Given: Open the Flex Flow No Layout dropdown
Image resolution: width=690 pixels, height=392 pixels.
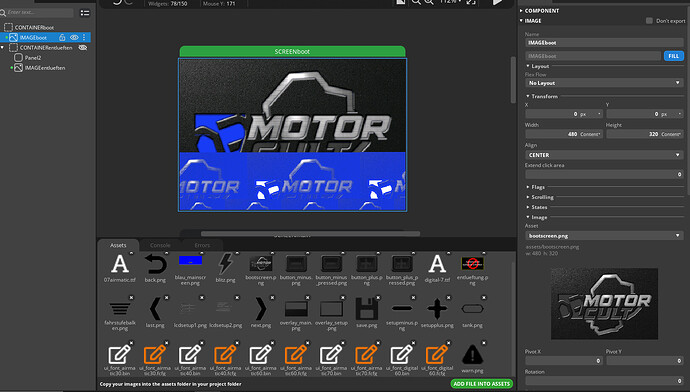Looking at the screenshot, I should click(x=604, y=83).
